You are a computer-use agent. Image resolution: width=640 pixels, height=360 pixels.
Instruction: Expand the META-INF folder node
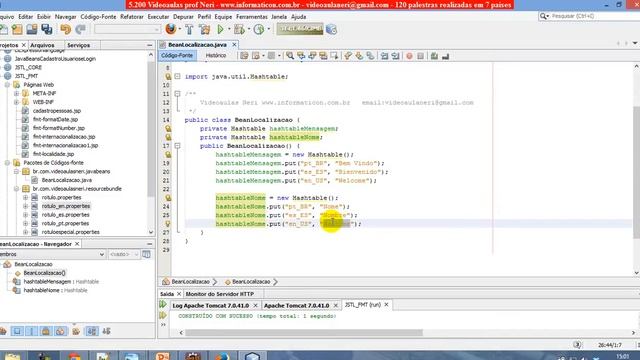tap(17, 93)
